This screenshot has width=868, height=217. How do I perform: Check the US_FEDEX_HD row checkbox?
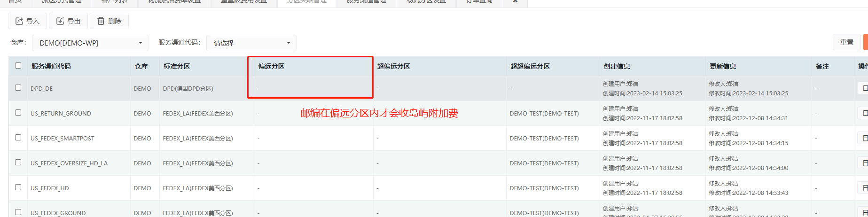(x=18, y=187)
